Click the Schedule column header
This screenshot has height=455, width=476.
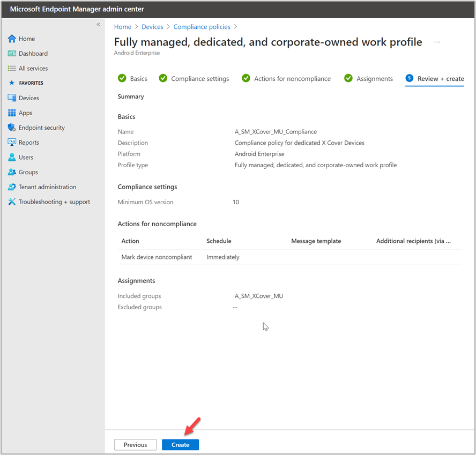click(x=219, y=241)
